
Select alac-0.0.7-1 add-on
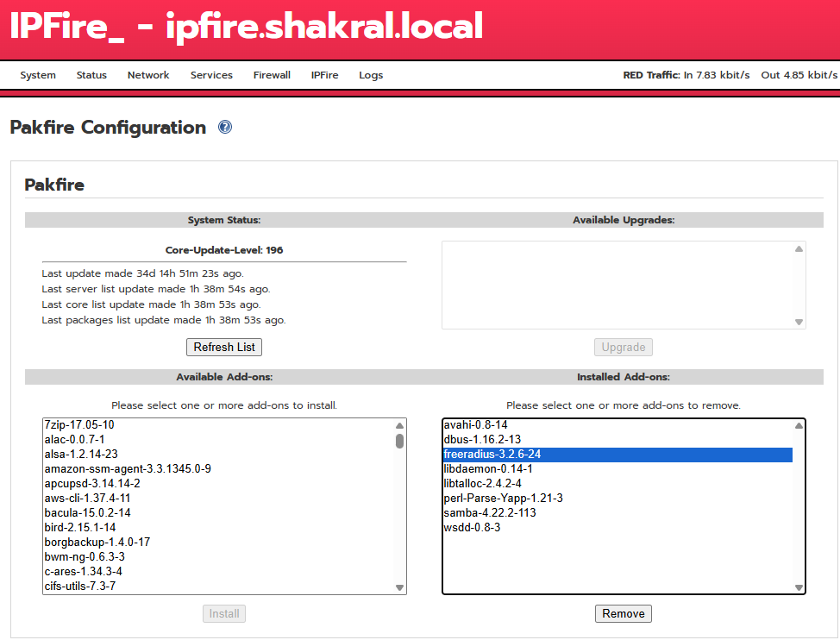coord(218,440)
